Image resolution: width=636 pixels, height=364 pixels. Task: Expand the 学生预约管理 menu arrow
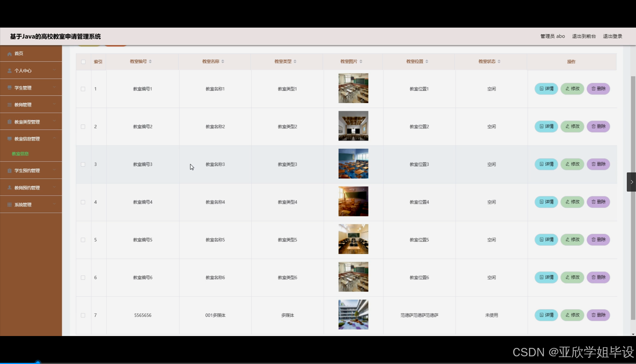(x=54, y=170)
